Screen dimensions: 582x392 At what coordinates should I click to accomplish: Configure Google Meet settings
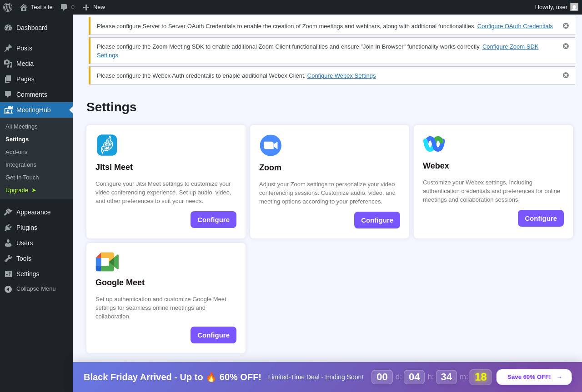pyautogui.click(x=213, y=335)
